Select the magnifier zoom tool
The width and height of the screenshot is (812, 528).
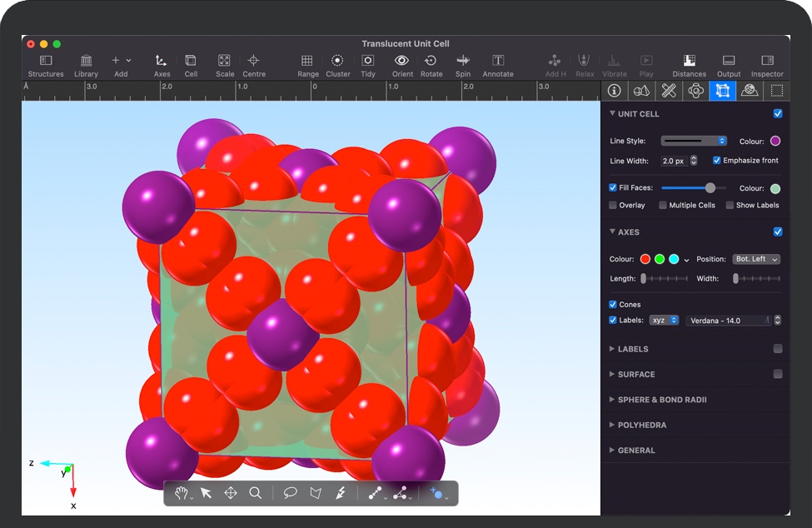coord(256,493)
